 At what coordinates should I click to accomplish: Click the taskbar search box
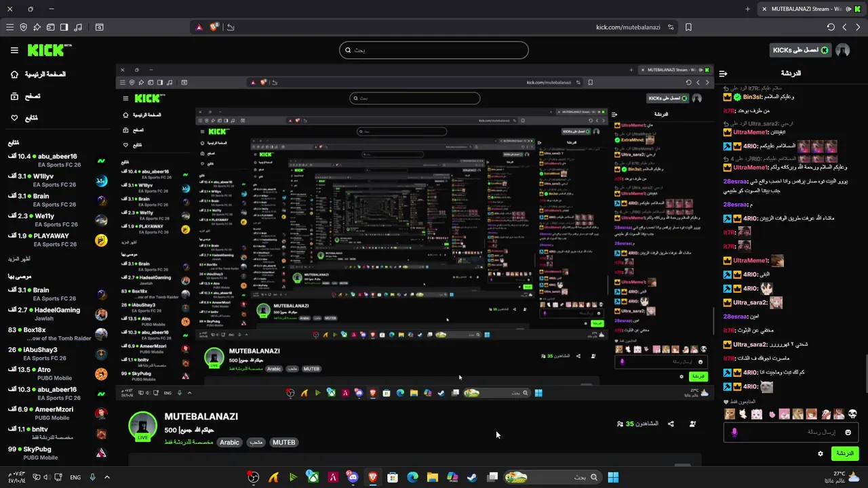(553, 477)
